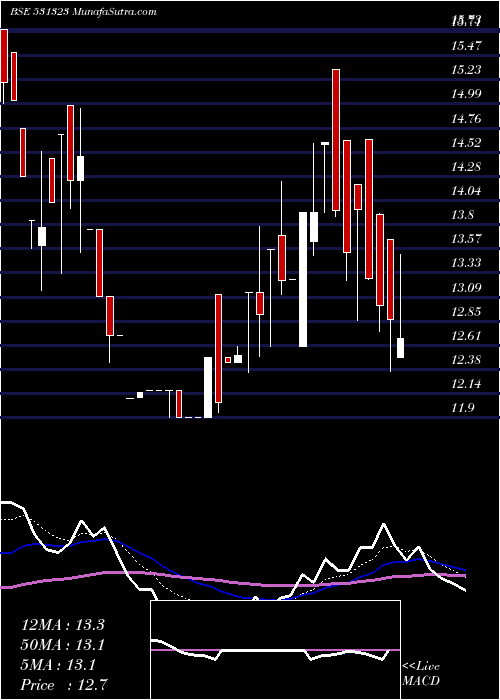500x700 pixels.
Task: Select the 15.23 price axis label
Action: tap(467, 70)
